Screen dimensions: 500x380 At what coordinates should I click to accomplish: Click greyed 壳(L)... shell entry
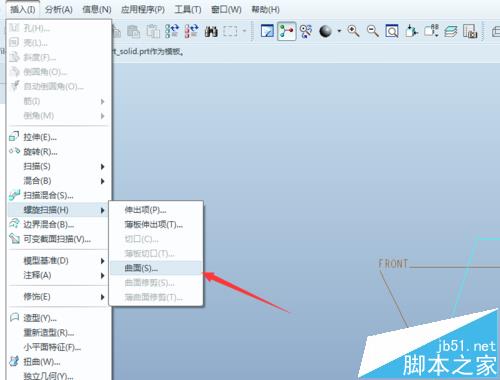tap(58, 43)
